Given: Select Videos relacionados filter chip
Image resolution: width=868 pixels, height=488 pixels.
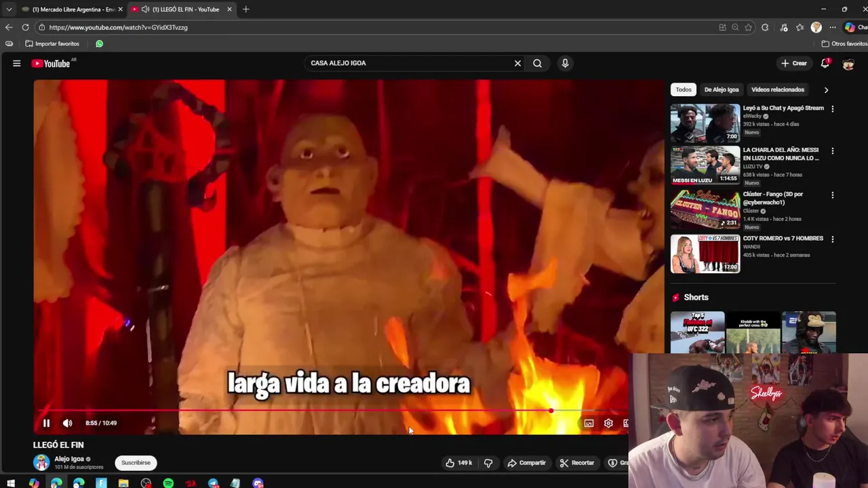Looking at the screenshot, I should point(778,89).
